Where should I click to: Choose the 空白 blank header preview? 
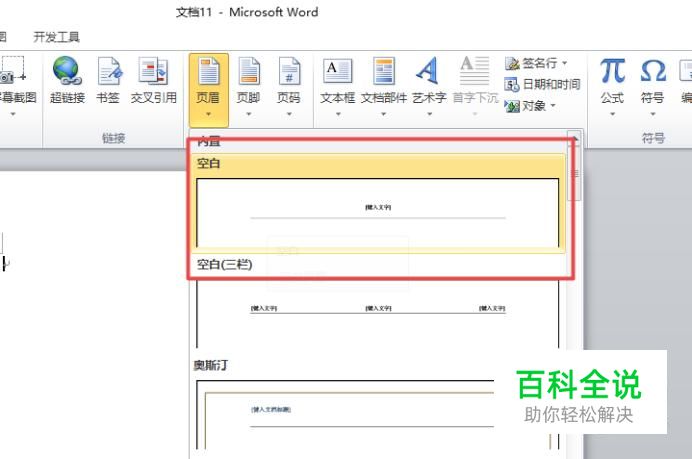pos(378,212)
